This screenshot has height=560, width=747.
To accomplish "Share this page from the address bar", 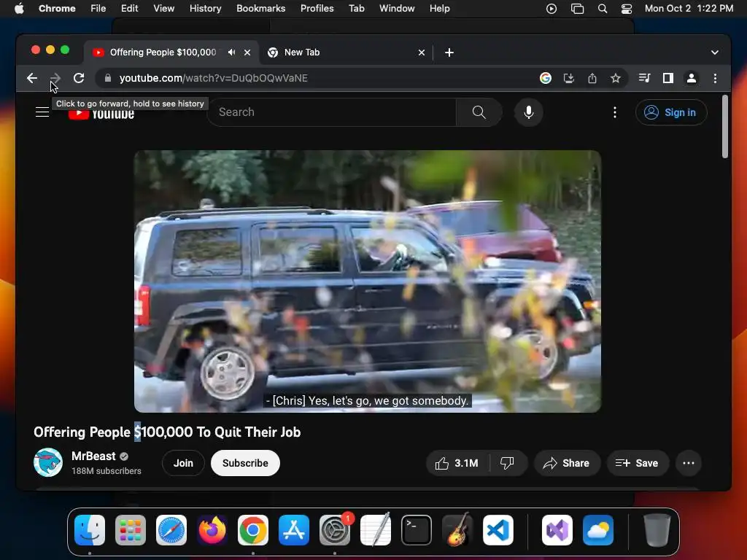I will pos(592,78).
